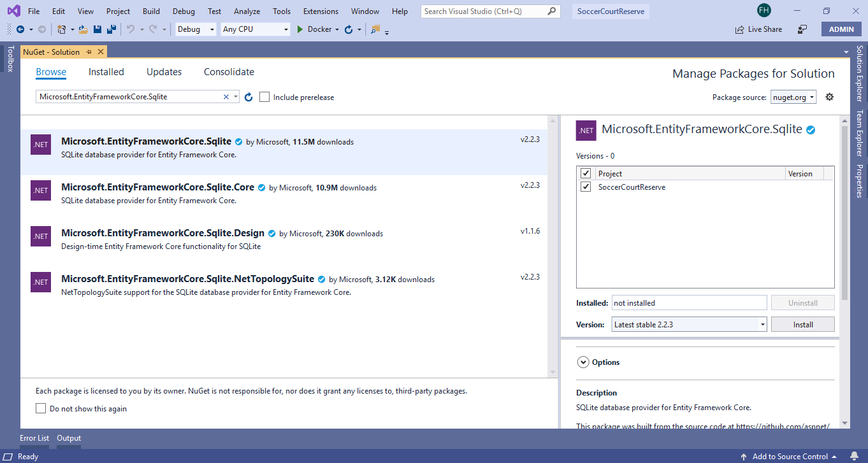The image size is (868, 463).
Task: Click the package list vertical scrollbar
Action: coord(553,246)
